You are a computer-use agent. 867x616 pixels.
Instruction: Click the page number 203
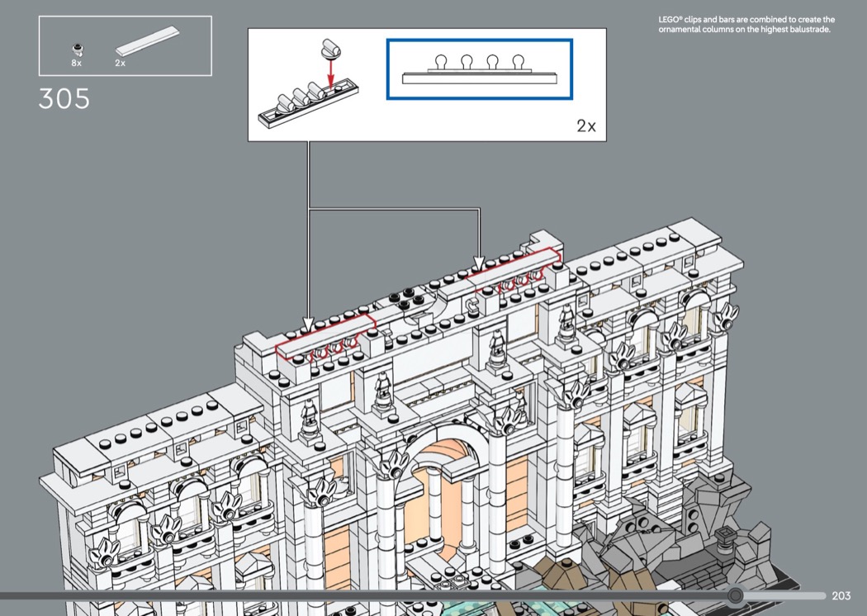841,596
